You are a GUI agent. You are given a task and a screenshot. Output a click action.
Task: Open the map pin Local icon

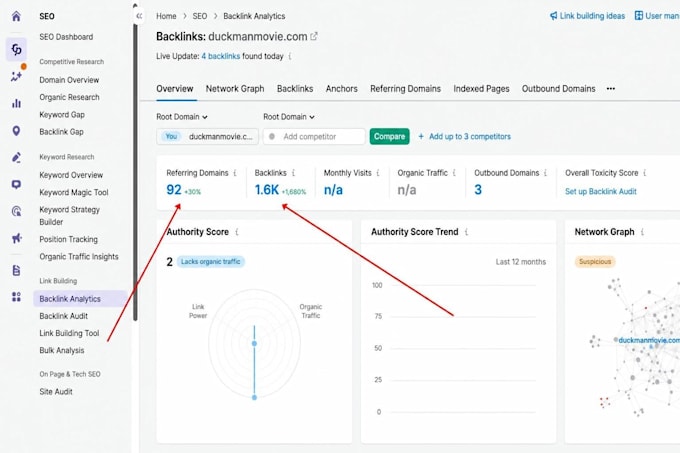(16, 130)
